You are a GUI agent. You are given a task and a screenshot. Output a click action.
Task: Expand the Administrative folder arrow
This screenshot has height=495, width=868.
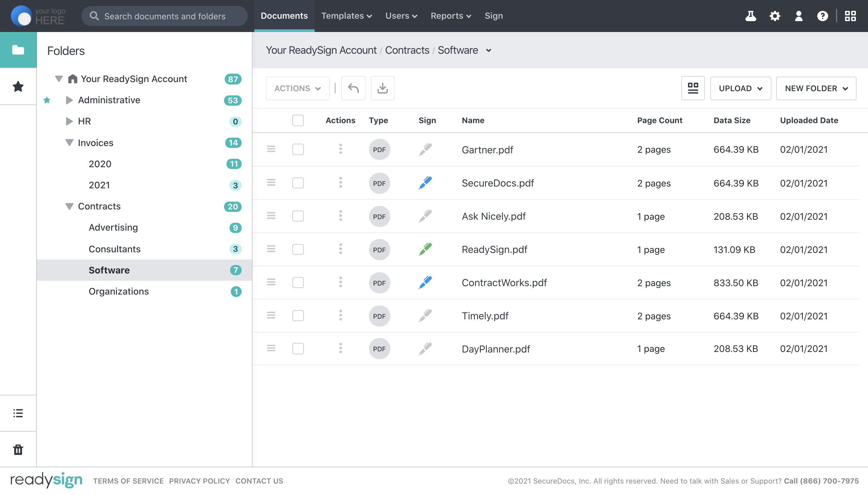click(69, 100)
